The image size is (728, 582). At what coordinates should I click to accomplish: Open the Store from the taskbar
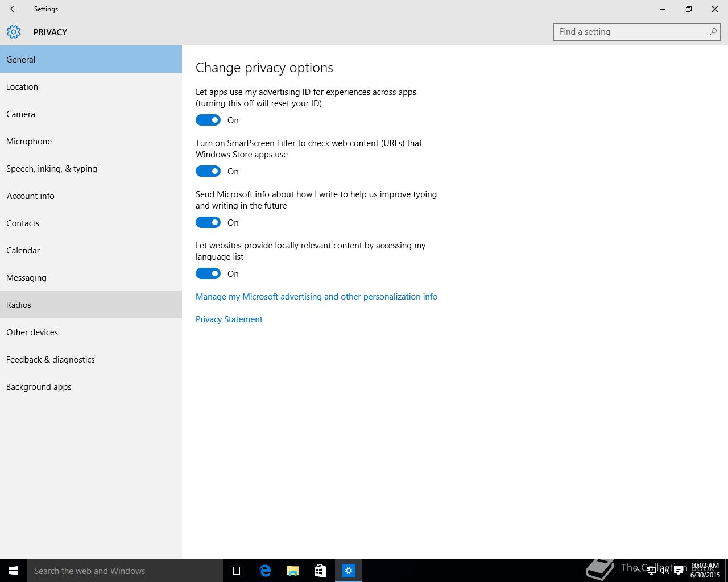(321, 571)
